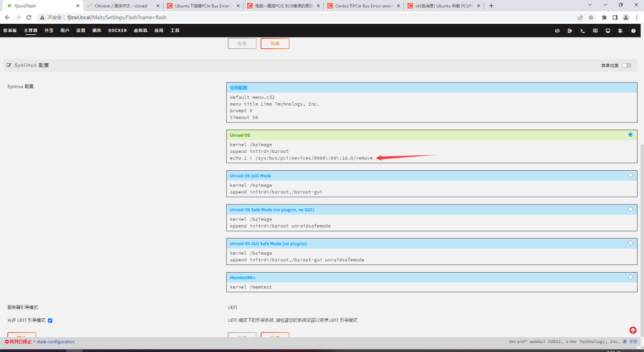
Task: Click the logout icon in Unraid header
Action: tap(570, 30)
